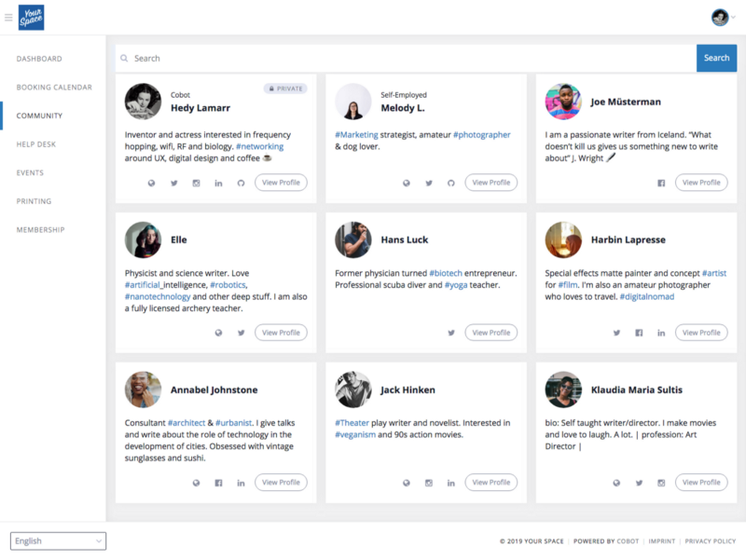Follow the #digitalnomad hashtag link

coord(646,296)
